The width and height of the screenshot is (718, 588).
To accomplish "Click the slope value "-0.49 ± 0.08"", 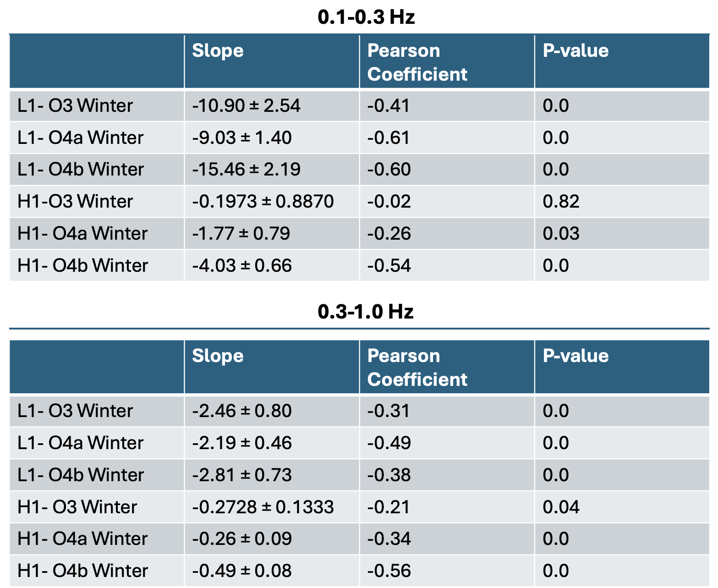I will click(241, 571).
